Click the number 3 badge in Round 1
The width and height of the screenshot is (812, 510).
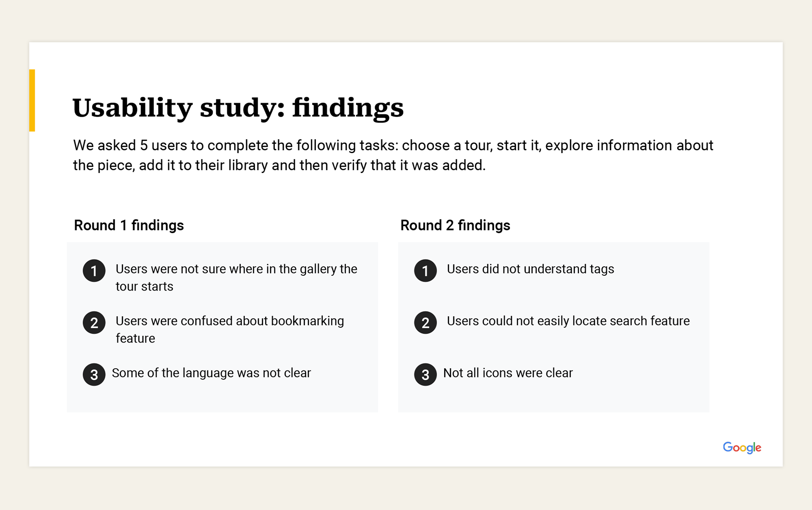(x=94, y=375)
